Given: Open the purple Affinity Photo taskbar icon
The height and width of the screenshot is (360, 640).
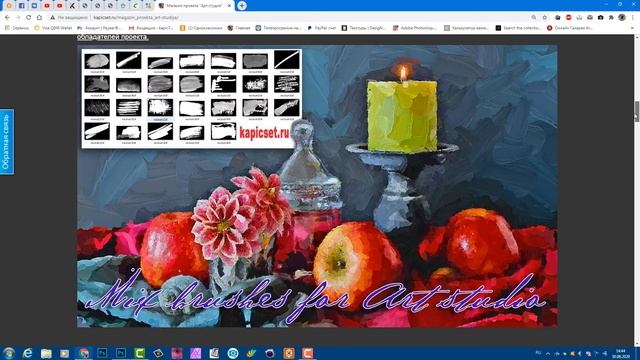Looking at the screenshot, I should tap(196, 353).
